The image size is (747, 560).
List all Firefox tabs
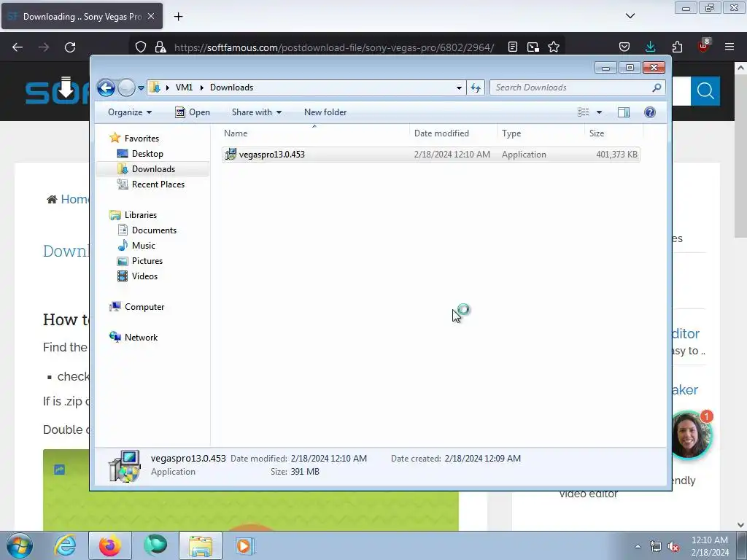pyautogui.click(x=630, y=16)
